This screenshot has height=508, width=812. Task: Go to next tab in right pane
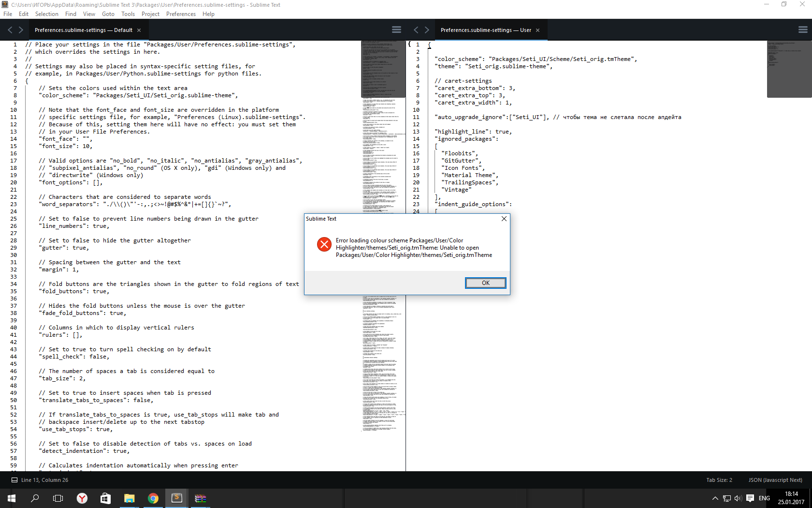click(x=427, y=30)
